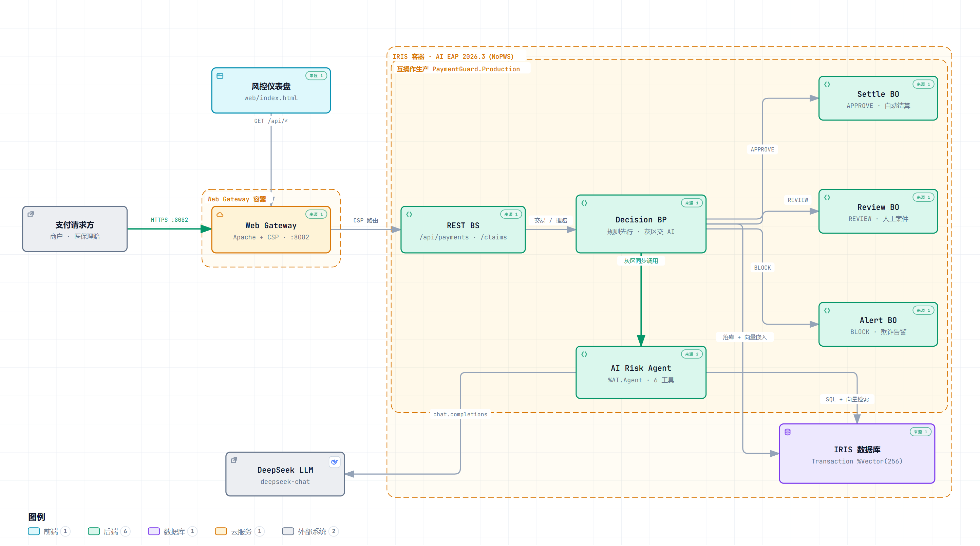The image size is (980, 546).
Task: Click the 落库 + 向量嵌入 edge label
Action: click(745, 338)
